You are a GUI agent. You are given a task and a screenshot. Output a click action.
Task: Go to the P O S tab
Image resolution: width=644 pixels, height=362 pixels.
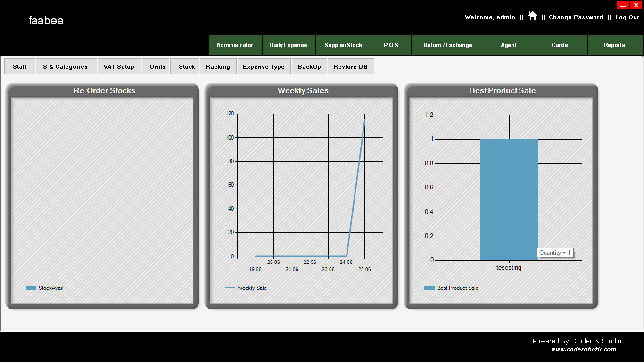click(391, 45)
